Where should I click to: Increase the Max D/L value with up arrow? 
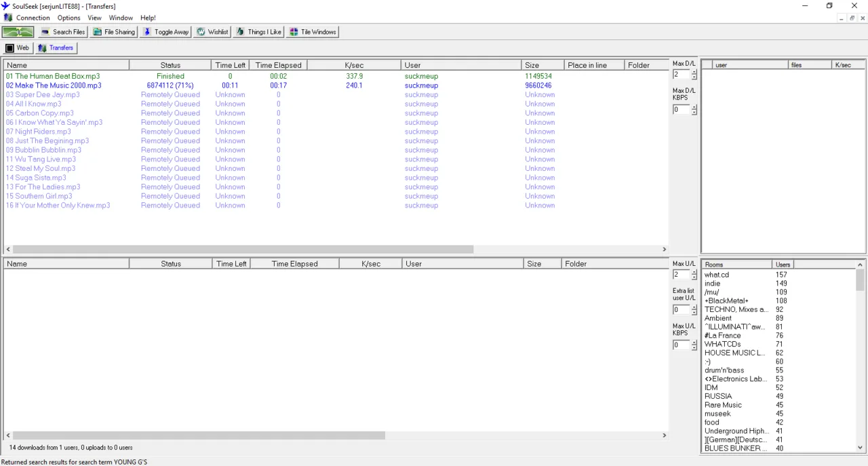coord(694,72)
